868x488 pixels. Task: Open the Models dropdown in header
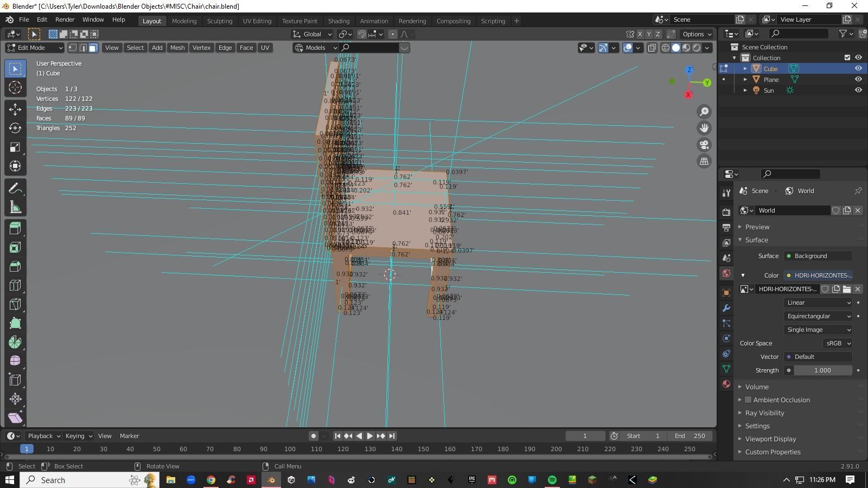tap(316, 48)
